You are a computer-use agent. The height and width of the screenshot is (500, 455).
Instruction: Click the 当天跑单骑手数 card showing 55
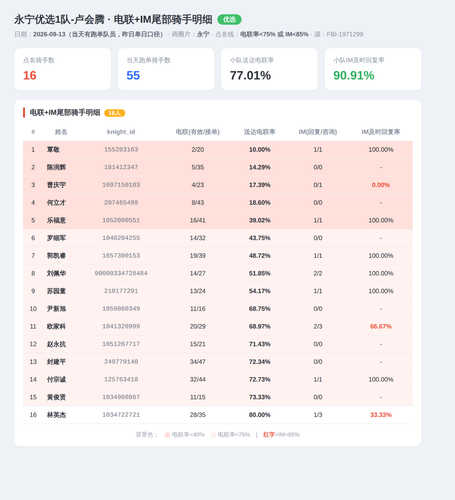click(x=166, y=69)
